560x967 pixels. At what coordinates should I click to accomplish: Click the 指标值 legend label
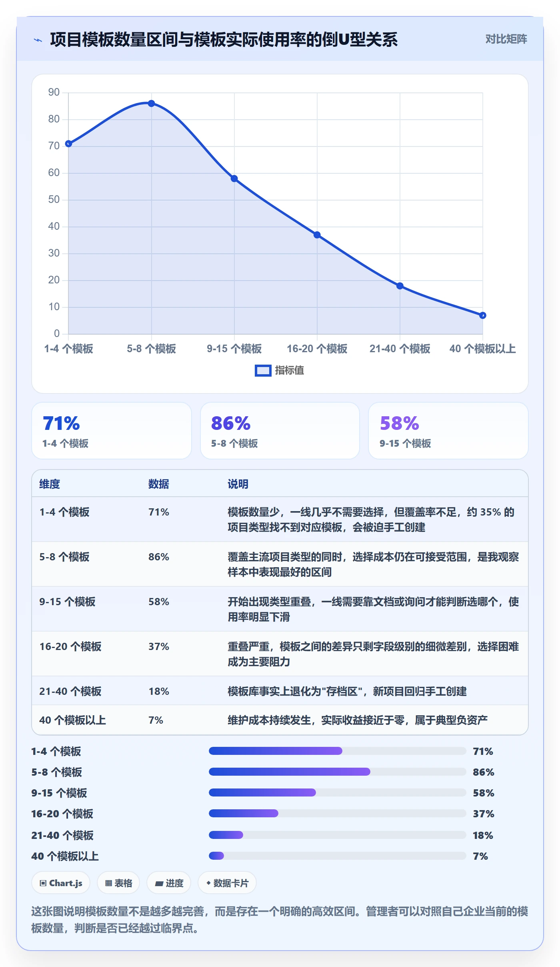289,370
